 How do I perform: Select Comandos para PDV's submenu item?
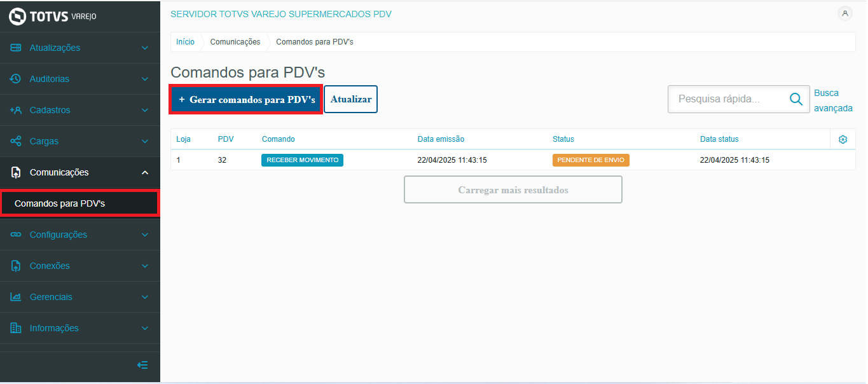[79, 203]
